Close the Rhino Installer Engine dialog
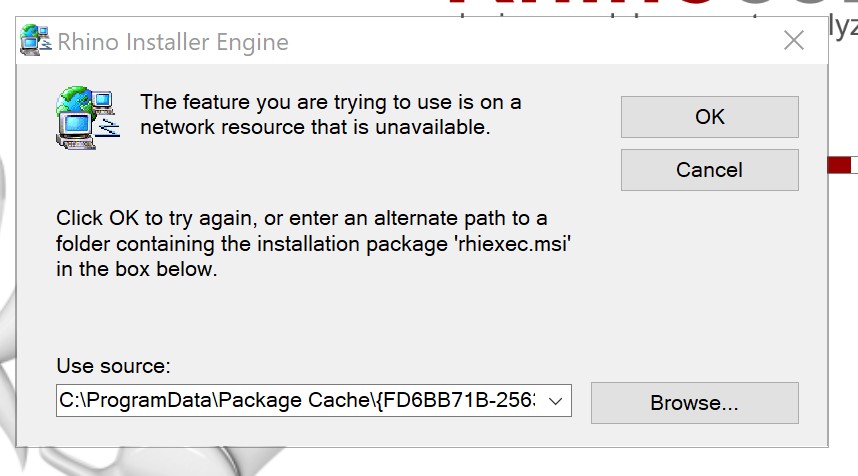Screen dimensions: 858x476 pyautogui.click(x=793, y=41)
